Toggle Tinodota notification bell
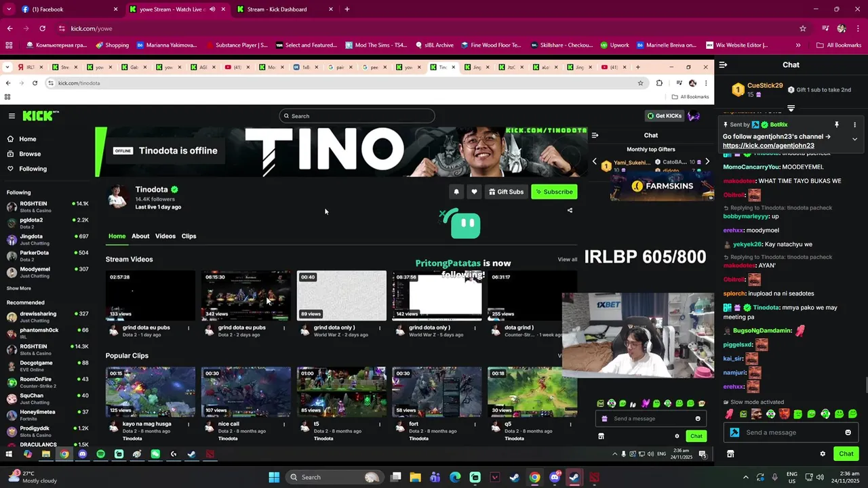The image size is (868, 488). click(x=456, y=192)
